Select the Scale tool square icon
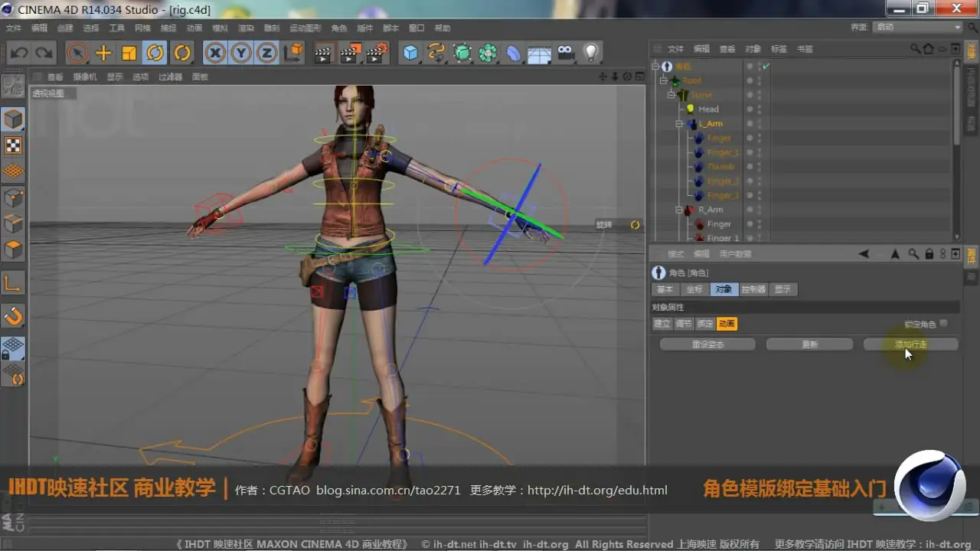980x551 pixels. (129, 53)
